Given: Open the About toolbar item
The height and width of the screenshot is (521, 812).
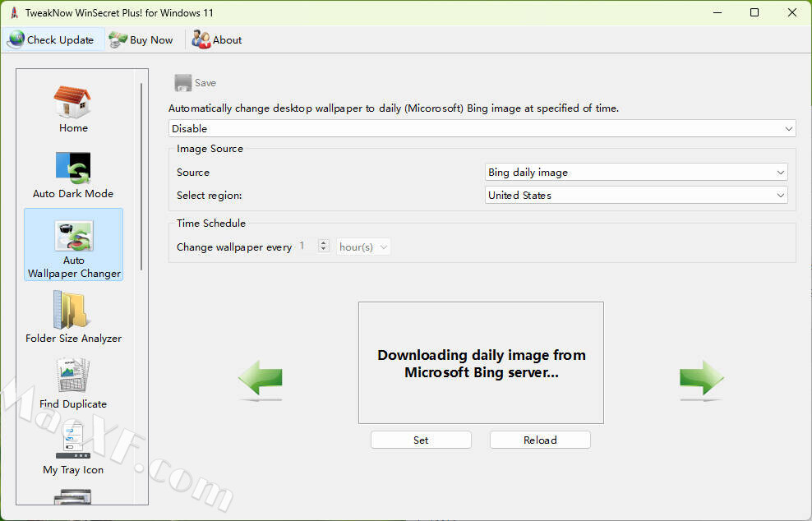Looking at the screenshot, I should (x=217, y=39).
